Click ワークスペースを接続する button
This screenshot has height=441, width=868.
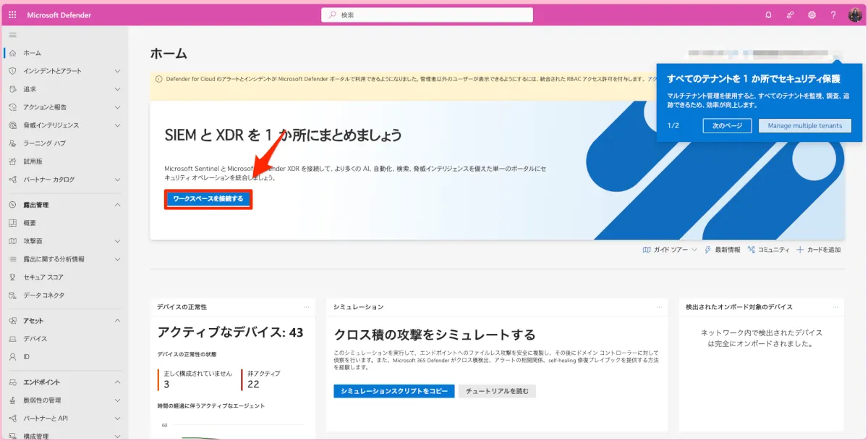pyautogui.click(x=208, y=198)
